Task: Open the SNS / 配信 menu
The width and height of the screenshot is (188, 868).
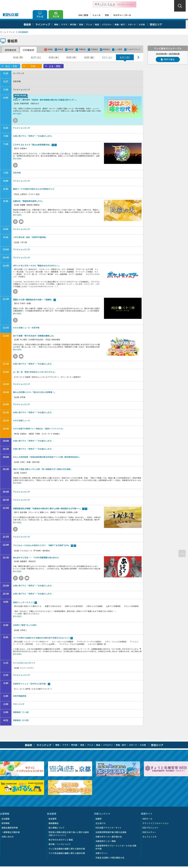Action: pyautogui.click(x=83, y=15)
